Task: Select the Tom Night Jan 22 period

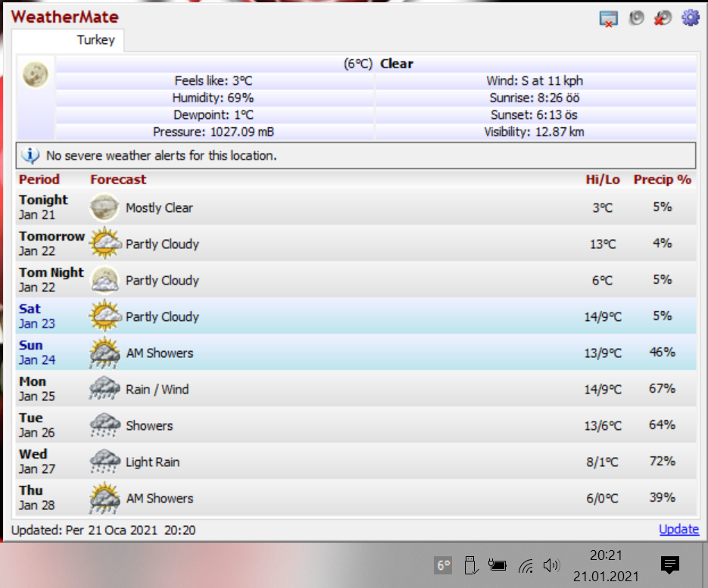Action: coord(51,280)
